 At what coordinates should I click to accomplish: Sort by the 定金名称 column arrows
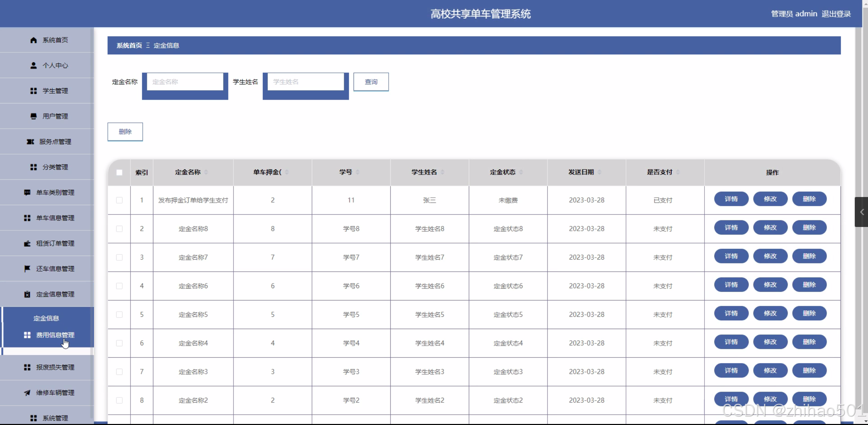coord(206,172)
